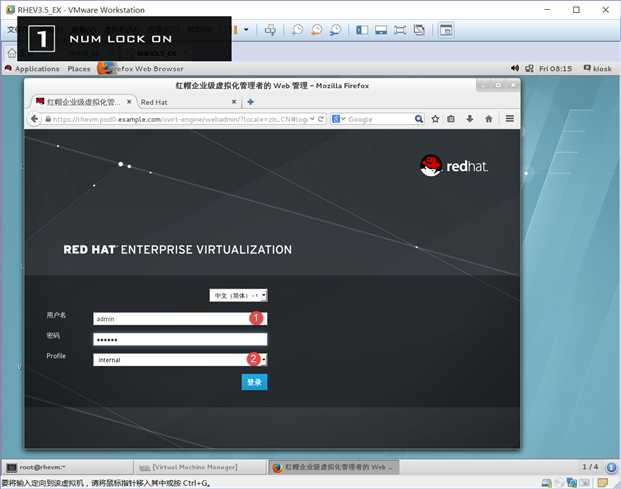Open the kiosk user menu
This screenshot has width=621, height=489.
(x=598, y=68)
